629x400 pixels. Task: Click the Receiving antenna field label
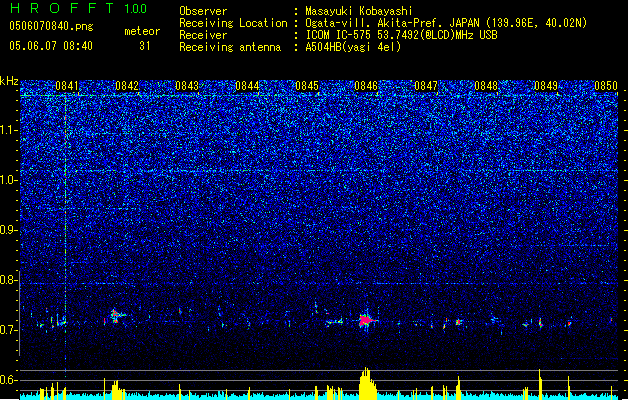pos(230,47)
